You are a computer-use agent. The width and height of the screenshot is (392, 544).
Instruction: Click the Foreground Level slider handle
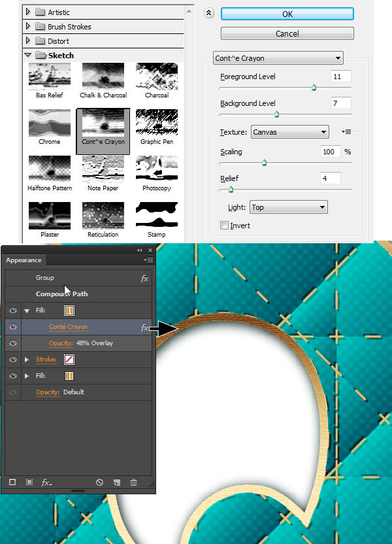pos(314,88)
